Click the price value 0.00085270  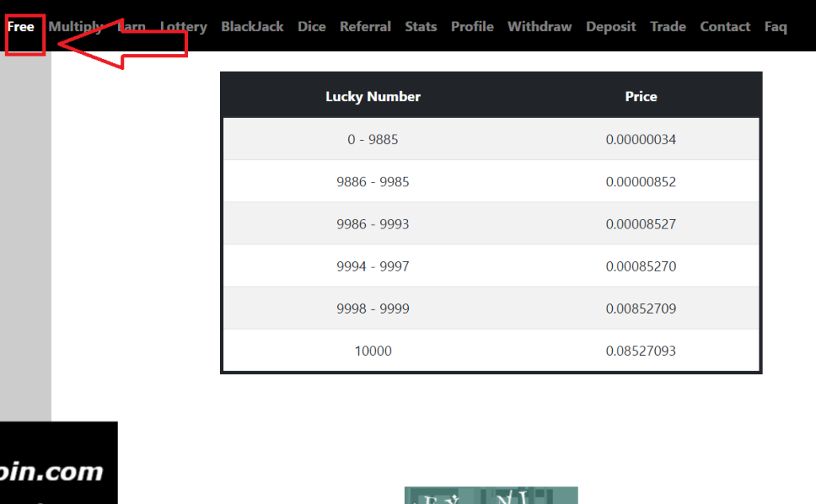641,266
